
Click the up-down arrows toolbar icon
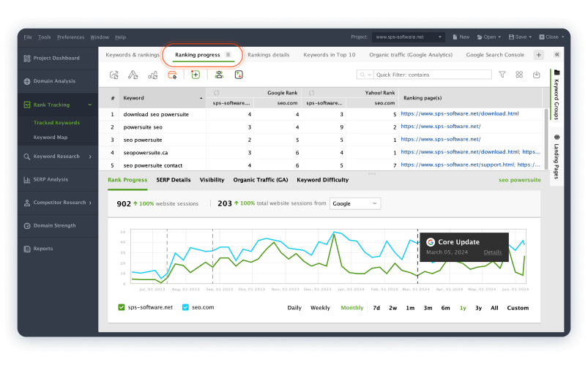pyautogui.click(x=239, y=75)
